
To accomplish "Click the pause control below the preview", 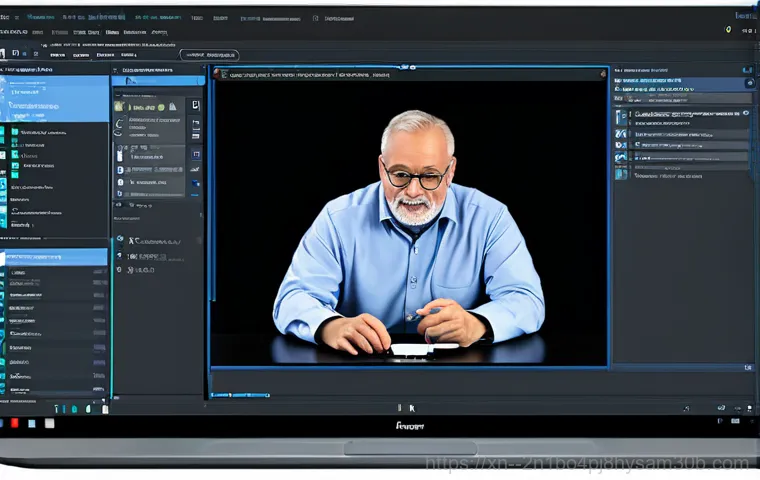I will pyautogui.click(x=399, y=408).
